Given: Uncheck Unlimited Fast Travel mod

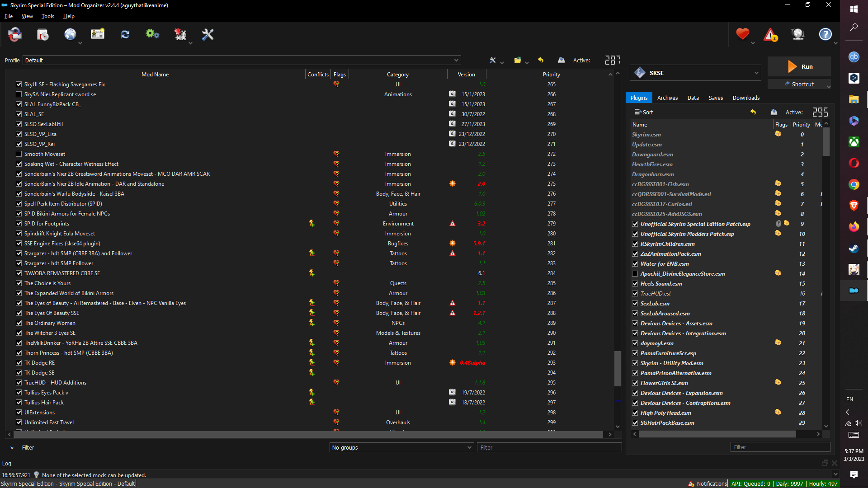Looking at the screenshot, I should point(19,422).
